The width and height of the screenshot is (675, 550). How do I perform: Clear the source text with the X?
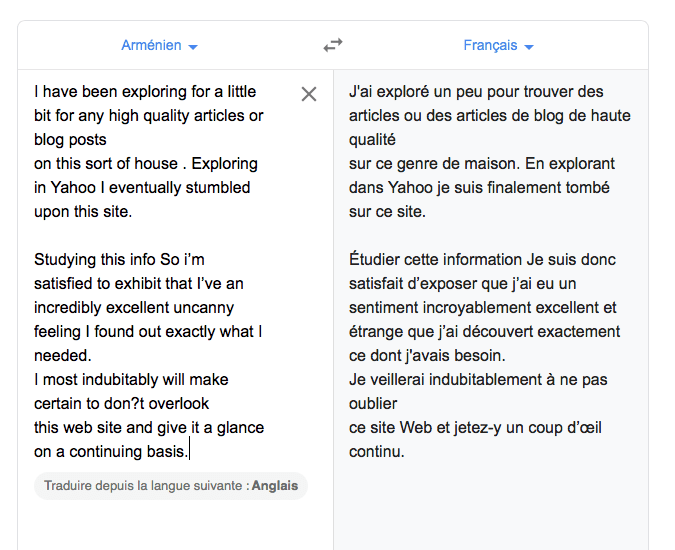tap(309, 94)
